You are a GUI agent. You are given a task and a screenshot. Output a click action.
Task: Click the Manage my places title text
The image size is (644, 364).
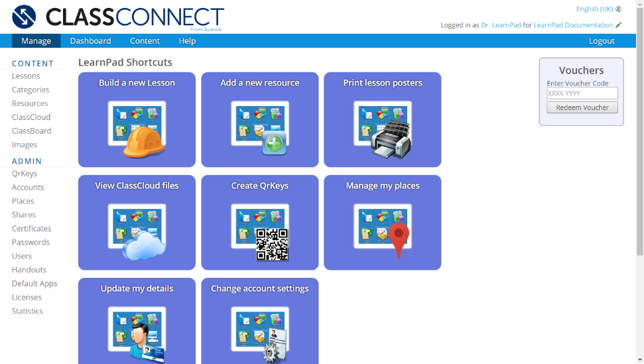coord(383,186)
